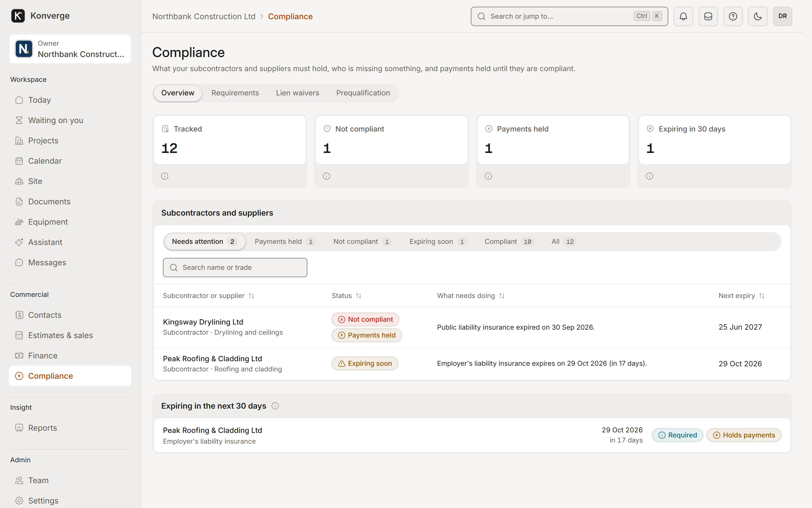Open Settings in the Admin section
Screen dimensions: 812x508
coord(70,501)
